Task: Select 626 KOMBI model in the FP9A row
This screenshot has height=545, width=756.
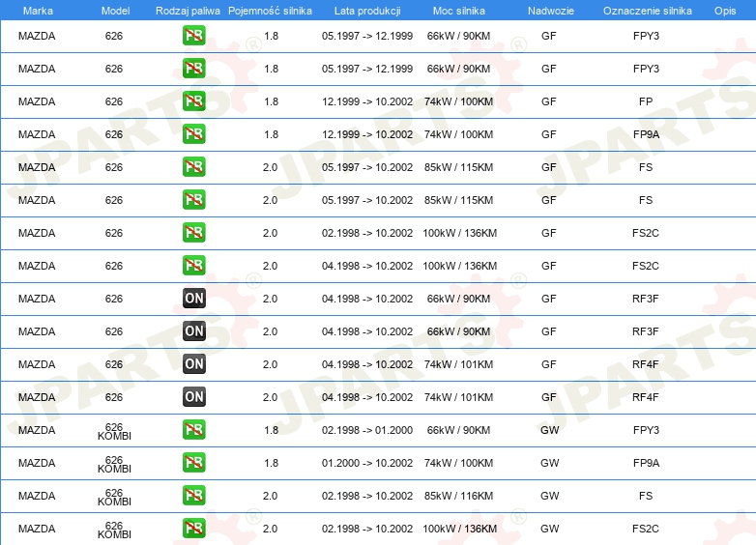Action: [114, 464]
